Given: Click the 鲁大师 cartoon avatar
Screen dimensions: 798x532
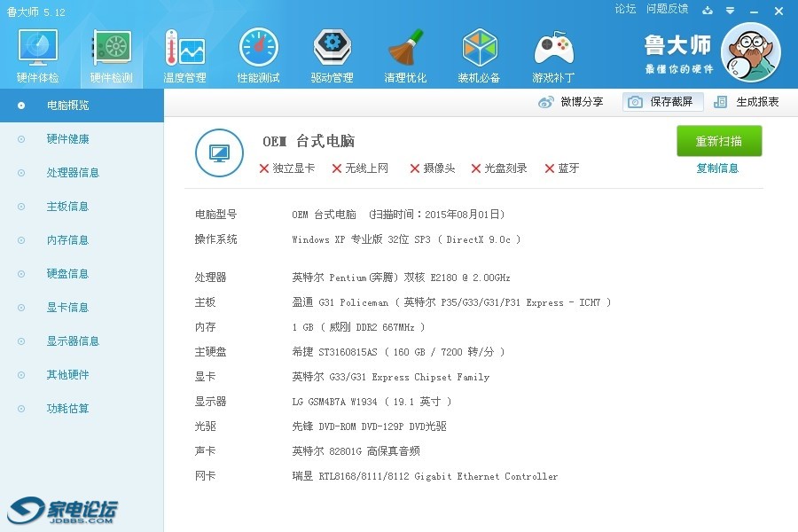Looking at the screenshot, I should (750, 51).
